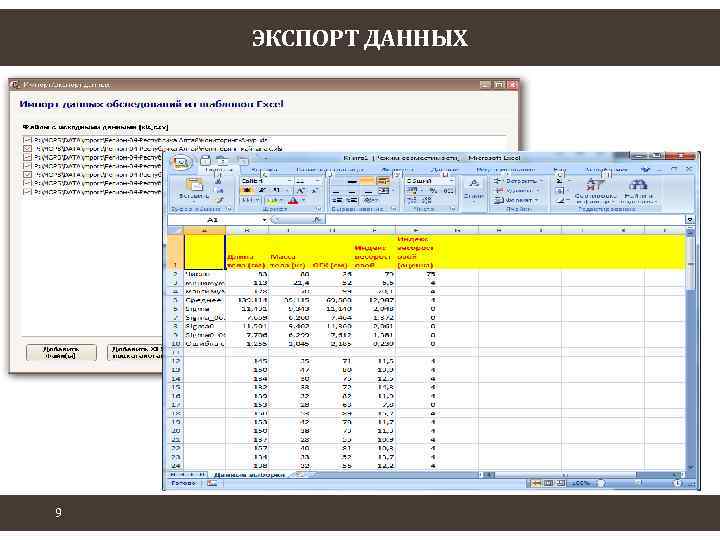Open Font group dialog launcher

coord(317,209)
